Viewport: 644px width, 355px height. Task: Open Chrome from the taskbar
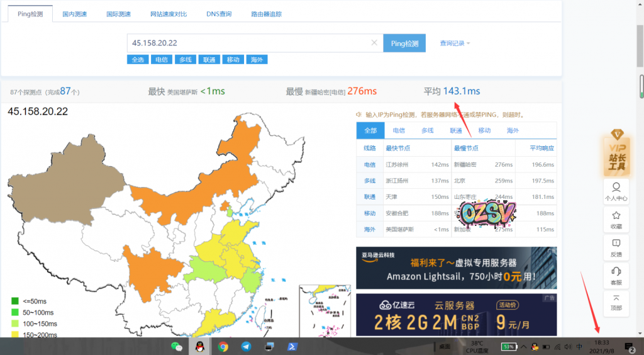coord(223,346)
